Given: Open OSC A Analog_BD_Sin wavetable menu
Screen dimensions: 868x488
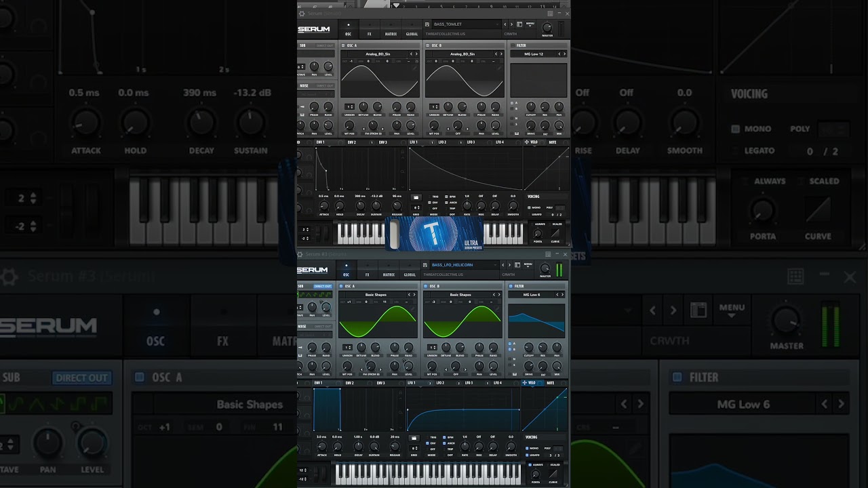Looking at the screenshot, I should click(x=377, y=54).
